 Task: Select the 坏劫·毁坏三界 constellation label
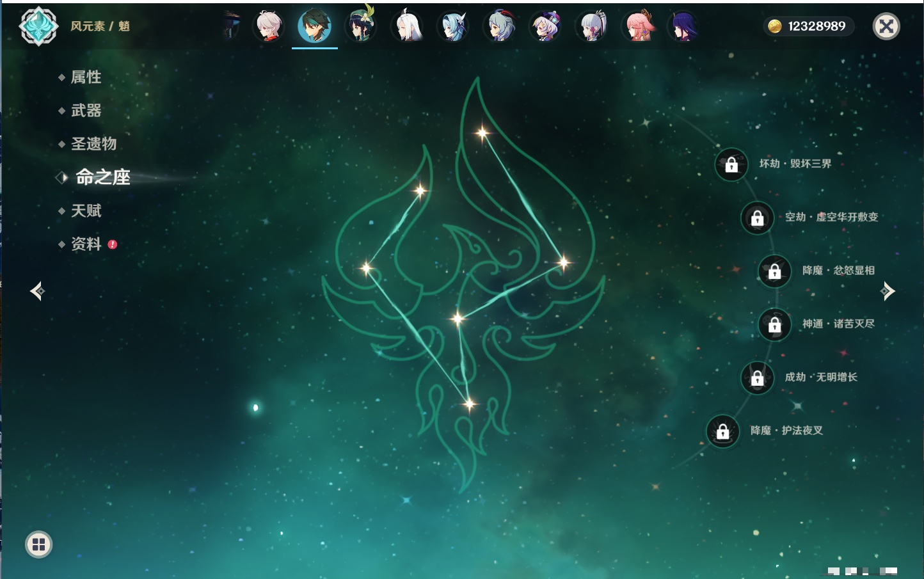[x=795, y=164]
